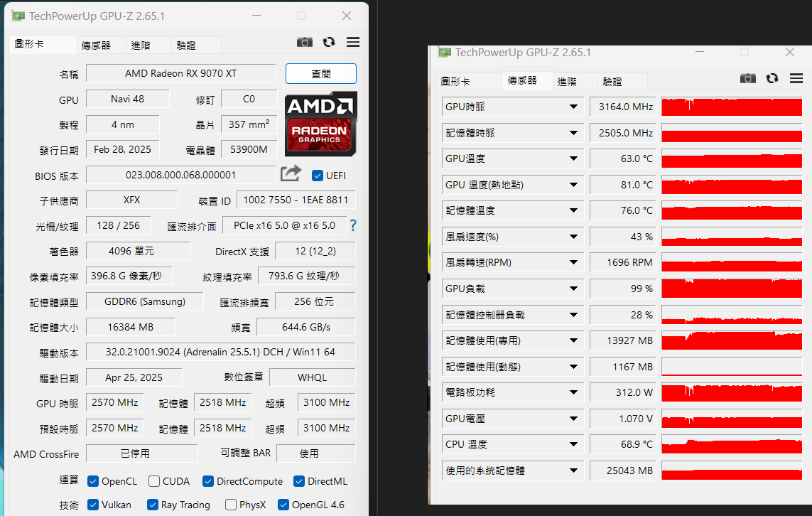
Task: Click 13927 MB dedicated memory value
Action: pyautogui.click(x=623, y=340)
